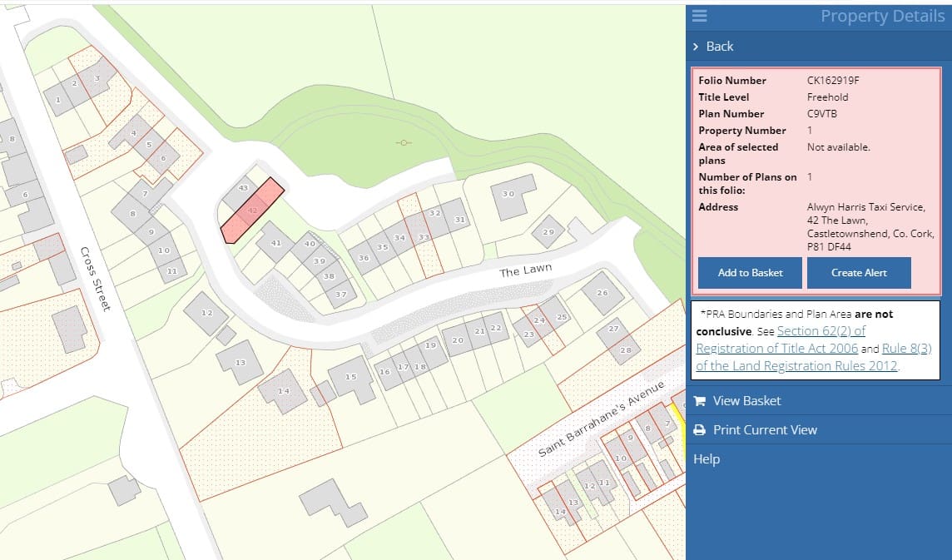Select building 36 on the map
Screen dimensions: 952x560
click(x=363, y=257)
